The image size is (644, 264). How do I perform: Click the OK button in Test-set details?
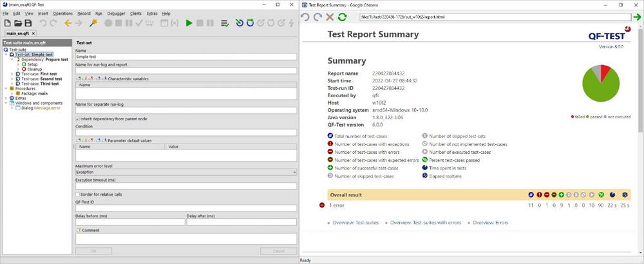click(93, 251)
